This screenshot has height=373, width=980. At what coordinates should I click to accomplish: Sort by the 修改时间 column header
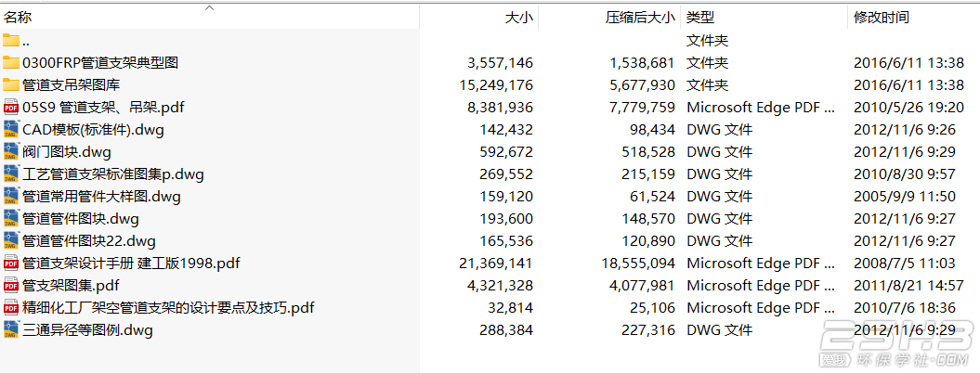coord(882,18)
